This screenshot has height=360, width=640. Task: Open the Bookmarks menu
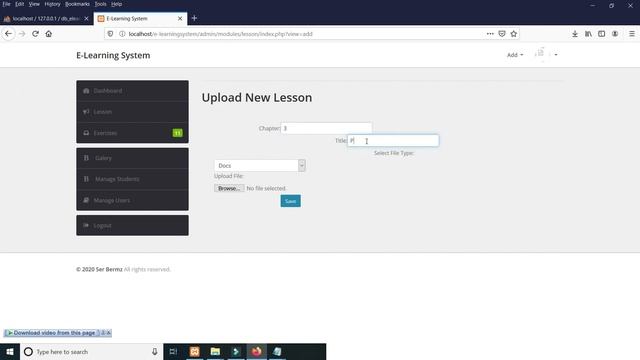point(77,4)
